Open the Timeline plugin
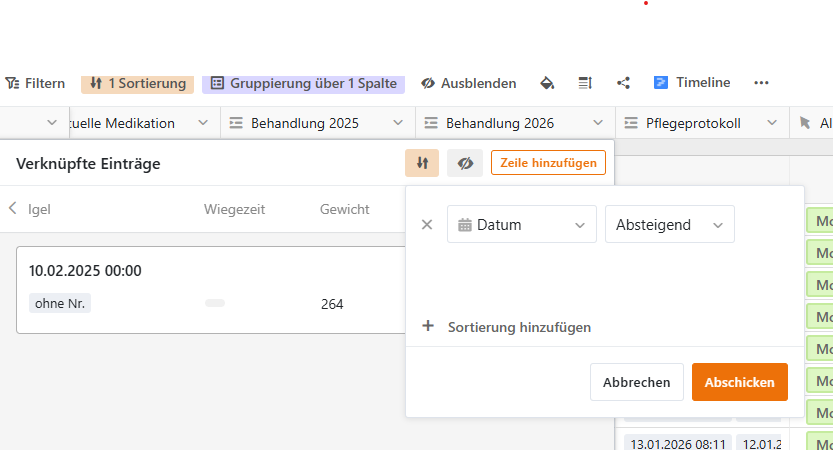 pyautogui.click(x=692, y=83)
